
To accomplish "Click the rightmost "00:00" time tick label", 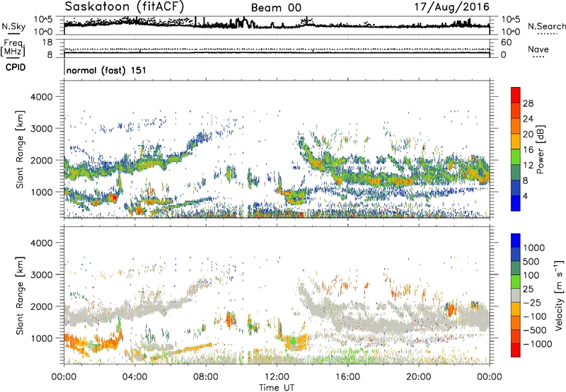I will [490, 377].
